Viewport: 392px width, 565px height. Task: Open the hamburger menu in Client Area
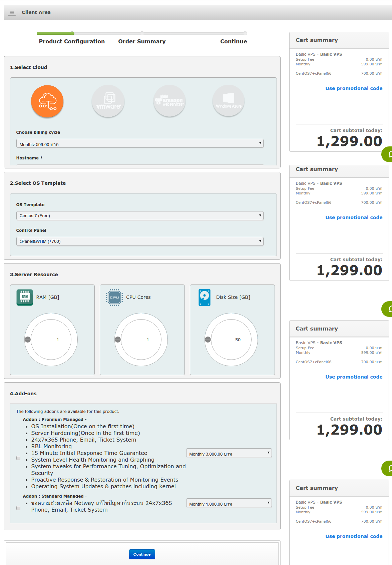[x=12, y=12]
